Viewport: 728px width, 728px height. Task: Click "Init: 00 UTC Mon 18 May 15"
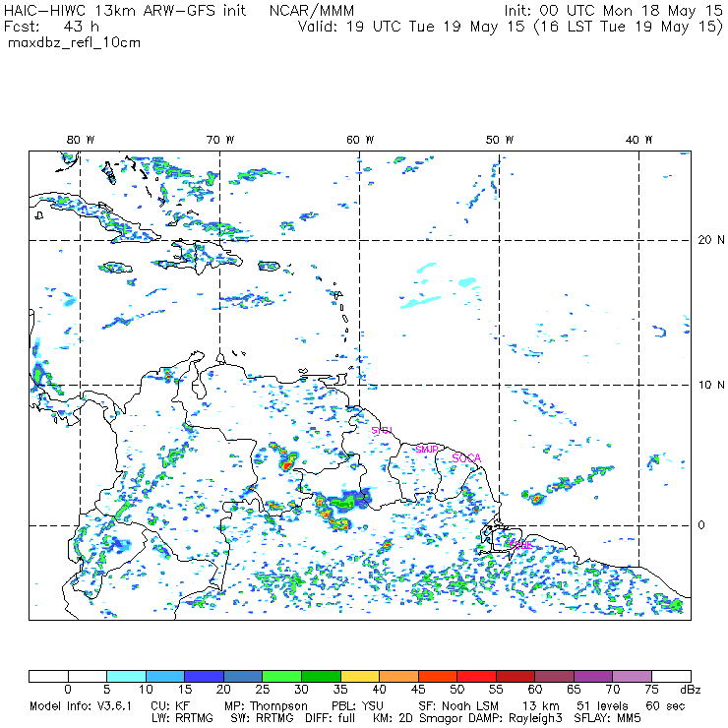pyautogui.click(x=613, y=11)
